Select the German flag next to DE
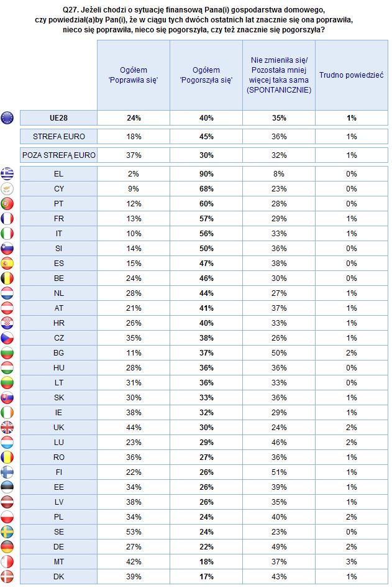Screen dimensions: 392x588 point(7,547)
